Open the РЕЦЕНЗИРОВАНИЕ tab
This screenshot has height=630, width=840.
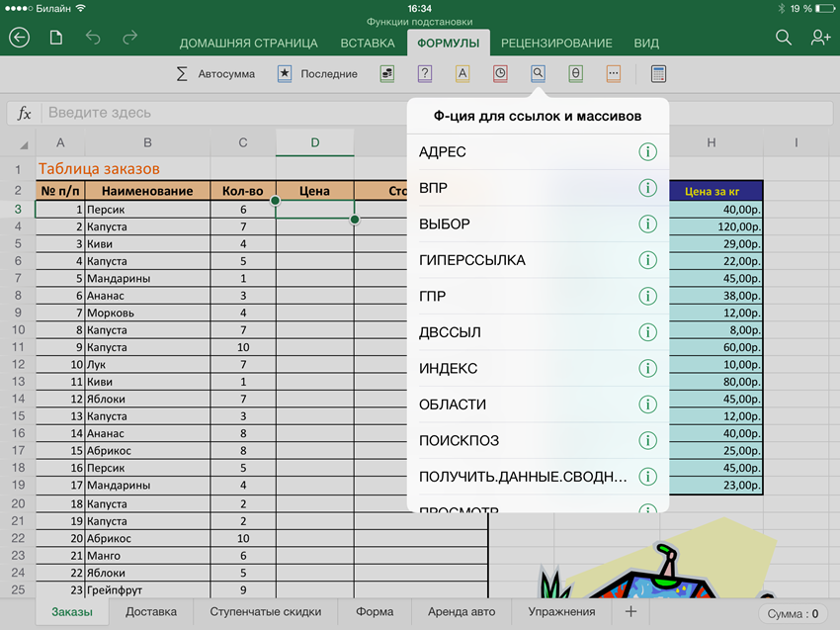[556, 44]
